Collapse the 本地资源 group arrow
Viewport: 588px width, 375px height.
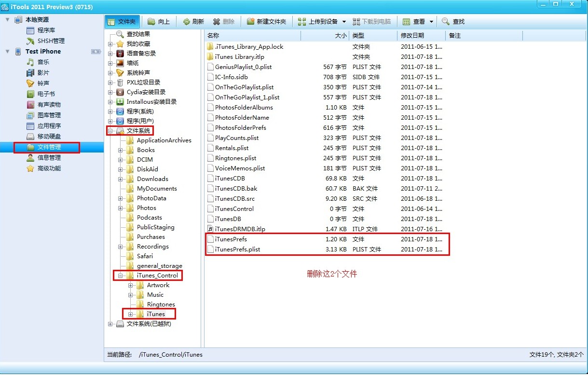(x=7, y=20)
